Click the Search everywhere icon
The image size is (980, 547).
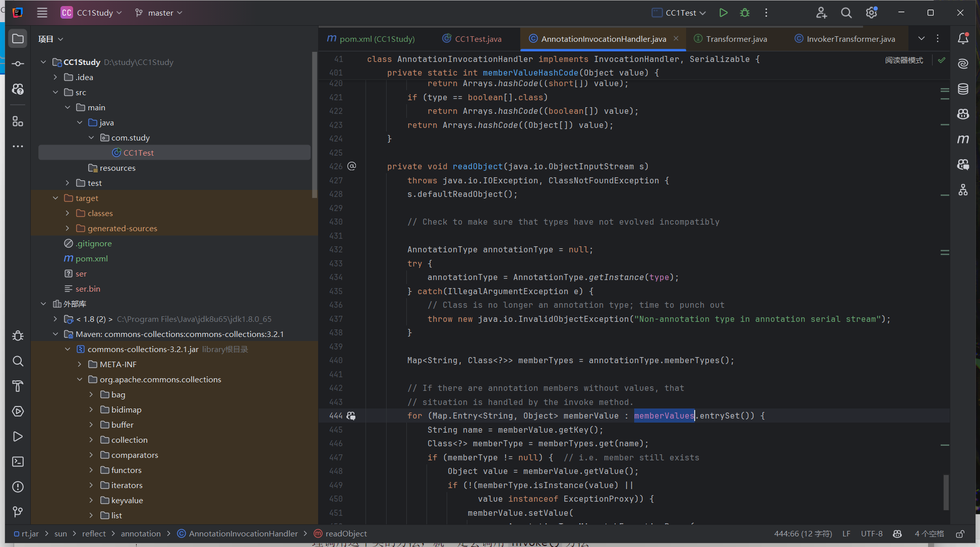[847, 12]
